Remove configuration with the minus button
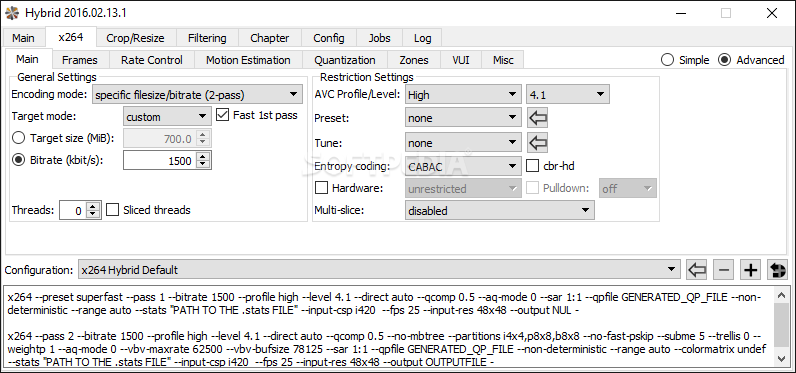Viewport: 796px width, 373px height. click(x=723, y=270)
